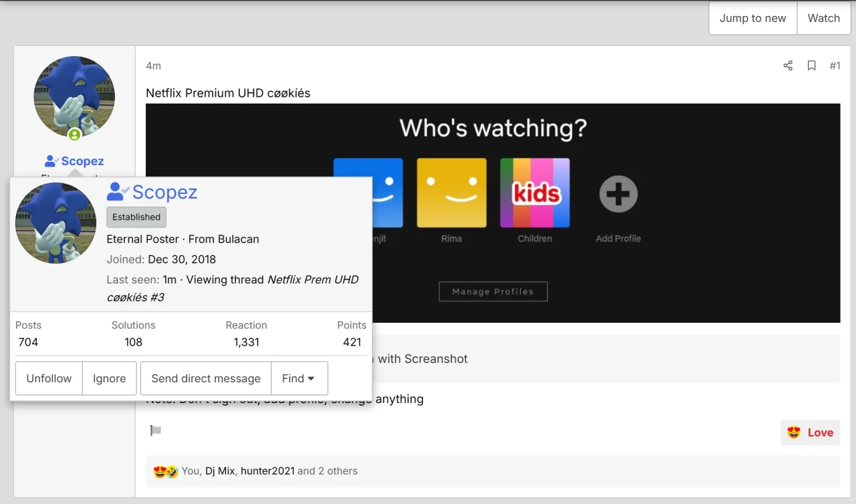Screen dimensions: 856x504
Task: Bookmark the post using the bookmark icon
Action: (x=811, y=66)
